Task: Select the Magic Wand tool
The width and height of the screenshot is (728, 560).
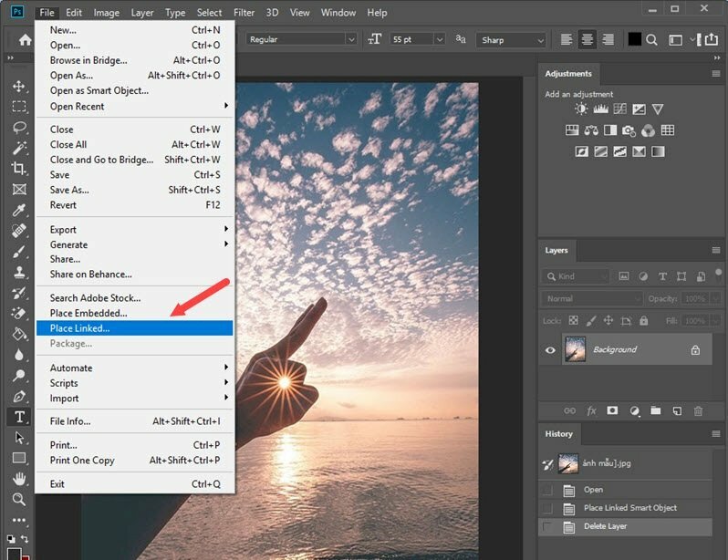Action: (x=18, y=148)
